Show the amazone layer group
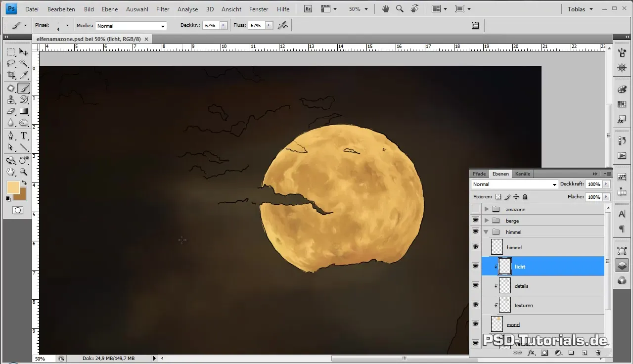Viewport: 633px width, 364px height. tap(475, 209)
